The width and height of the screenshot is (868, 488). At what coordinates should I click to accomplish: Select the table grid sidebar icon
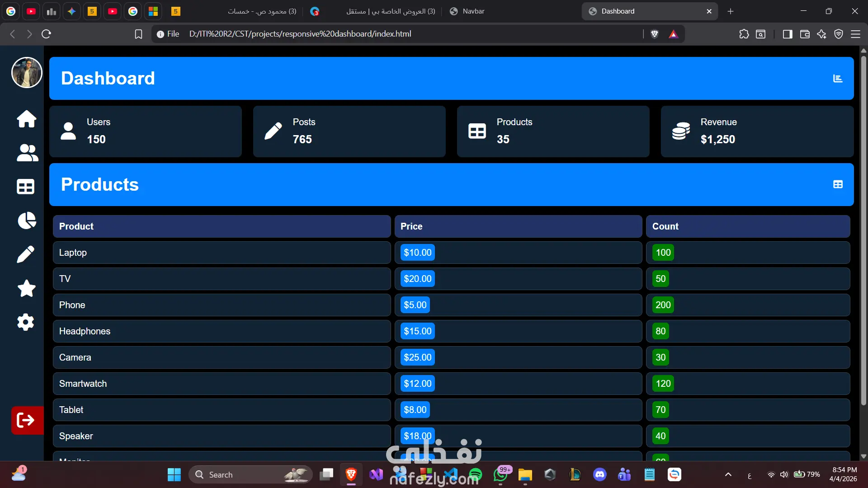(26, 187)
